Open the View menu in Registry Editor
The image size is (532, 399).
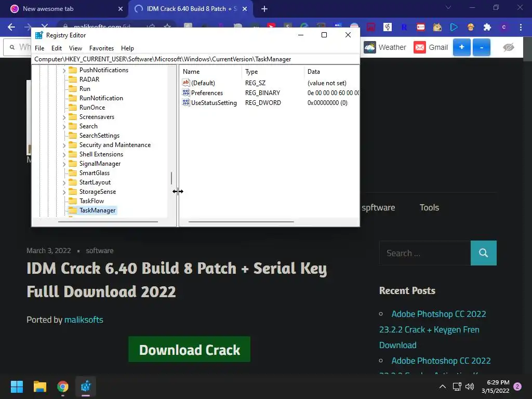click(x=75, y=48)
